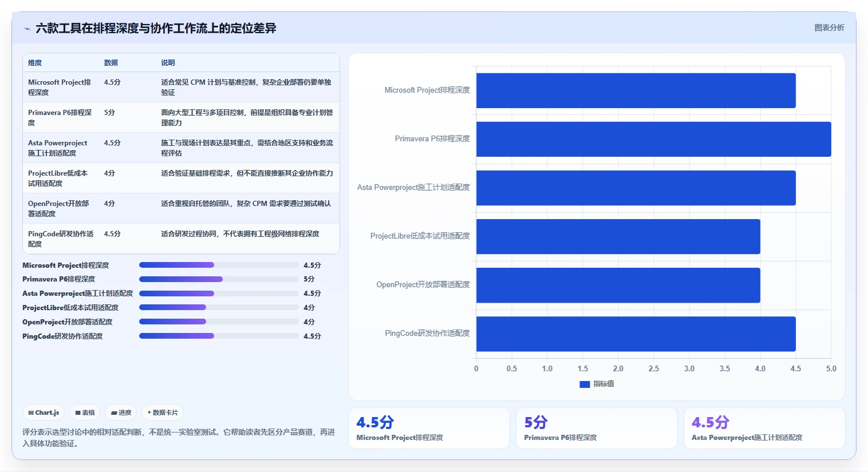Click the 维度 column header

click(35, 63)
